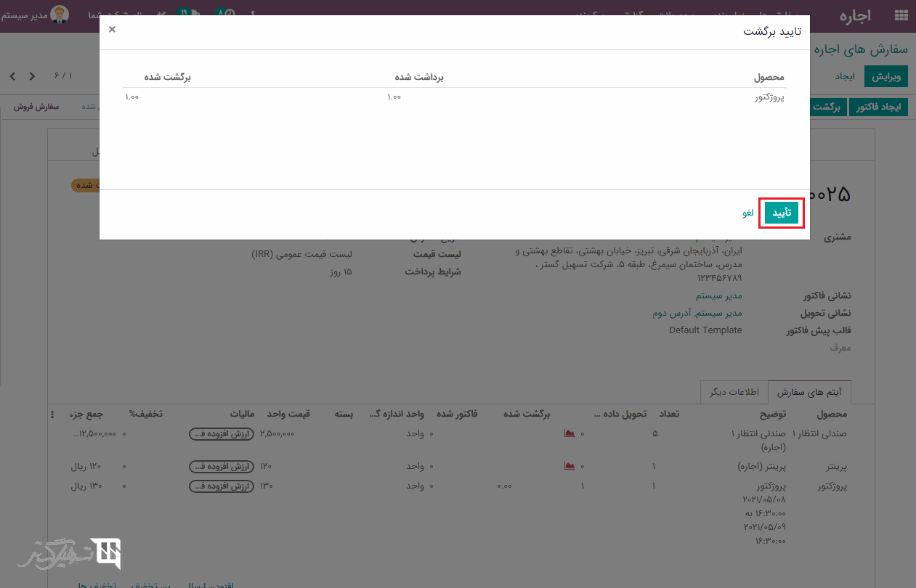Screen dimensions: 916x588
Task: Click forecast chart icon for پرینتر row
Action: pos(570,466)
